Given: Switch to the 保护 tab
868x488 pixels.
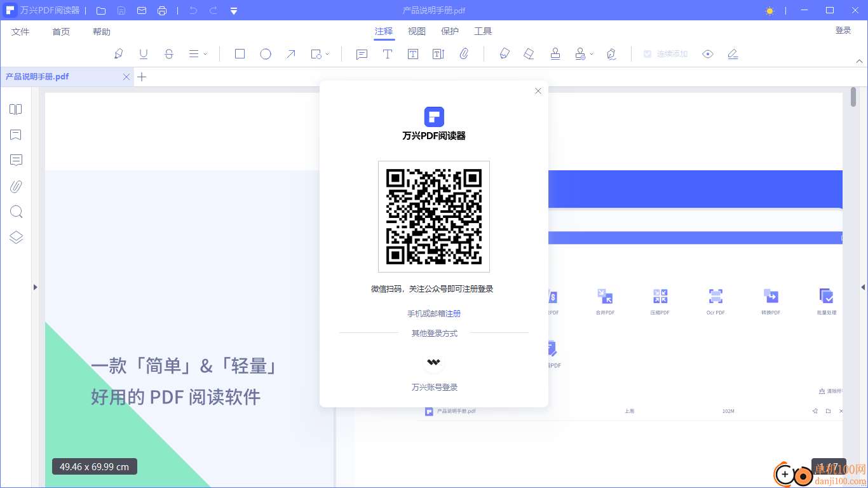Looking at the screenshot, I should [450, 31].
